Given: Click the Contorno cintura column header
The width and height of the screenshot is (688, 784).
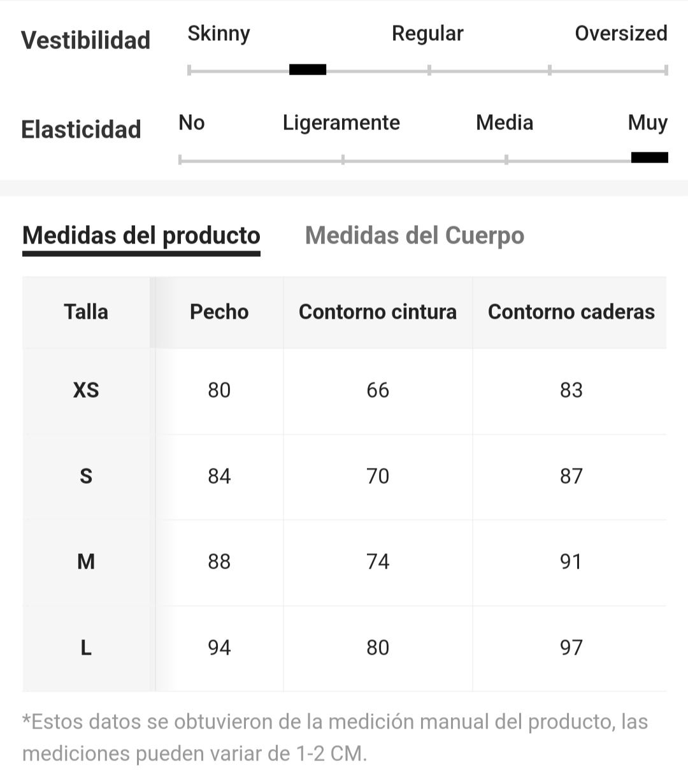Looking at the screenshot, I should (378, 312).
